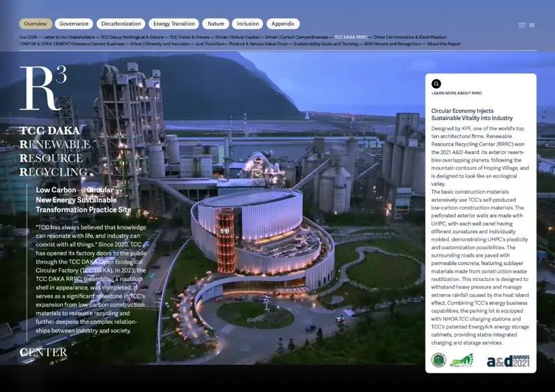Click the search magnifier icon in card
The width and height of the screenshot is (555, 392).
coord(436,84)
